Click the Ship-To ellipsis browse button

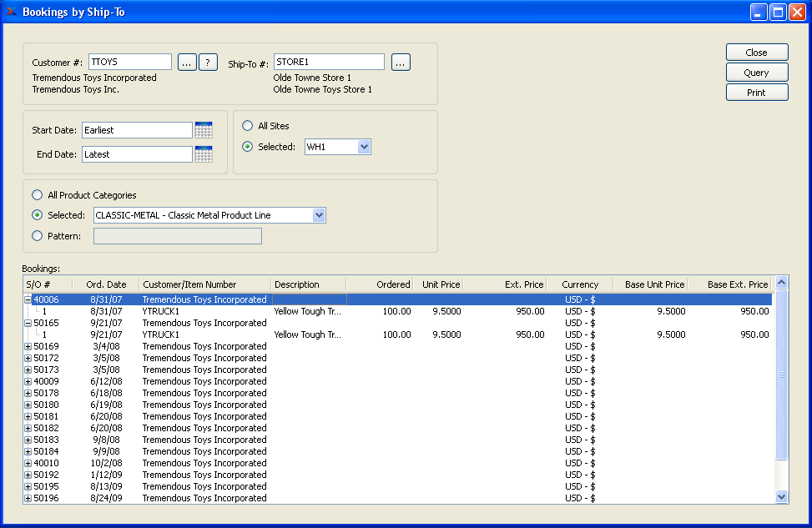tap(401, 63)
